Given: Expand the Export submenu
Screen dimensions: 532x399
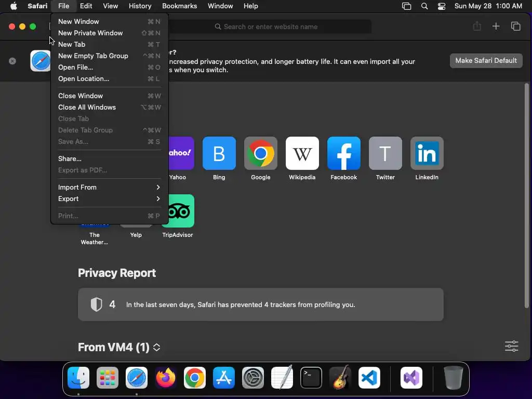Looking at the screenshot, I should click(x=109, y=199).
